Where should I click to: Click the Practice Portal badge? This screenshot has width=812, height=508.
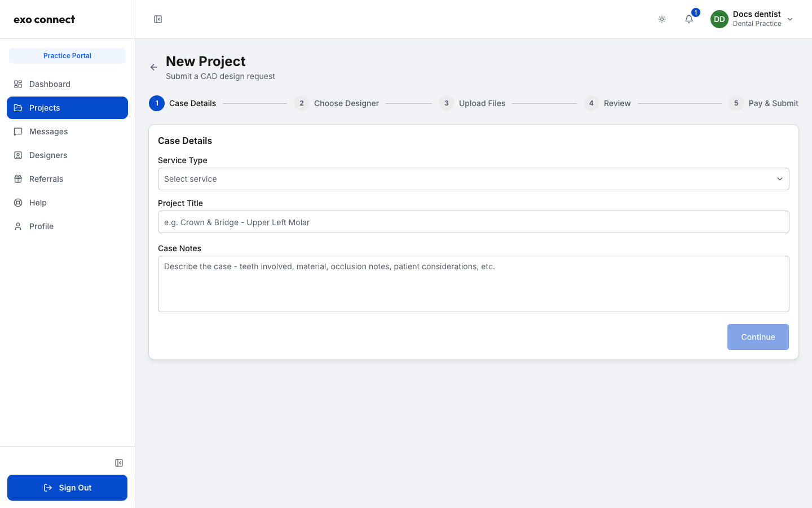tap(67, 56)
